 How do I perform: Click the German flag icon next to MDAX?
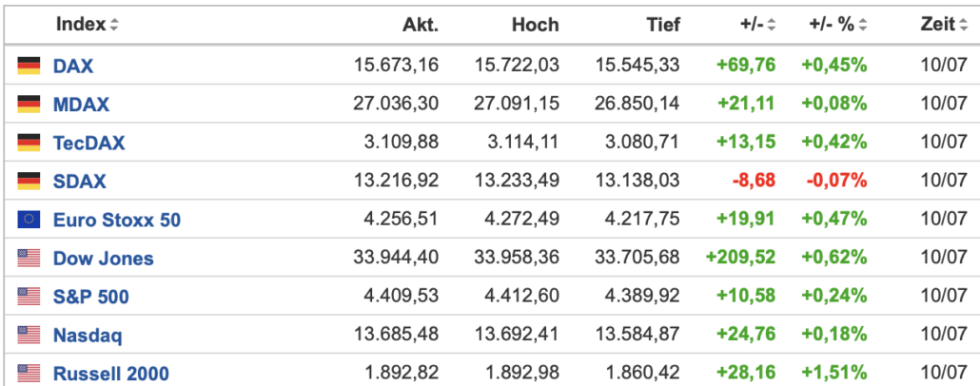(x=29, y=104)
